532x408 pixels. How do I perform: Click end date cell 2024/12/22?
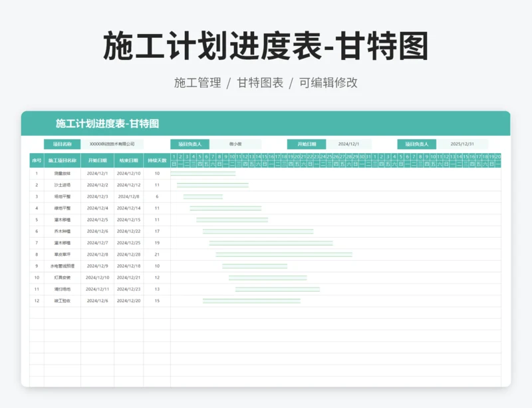point(128,232)
